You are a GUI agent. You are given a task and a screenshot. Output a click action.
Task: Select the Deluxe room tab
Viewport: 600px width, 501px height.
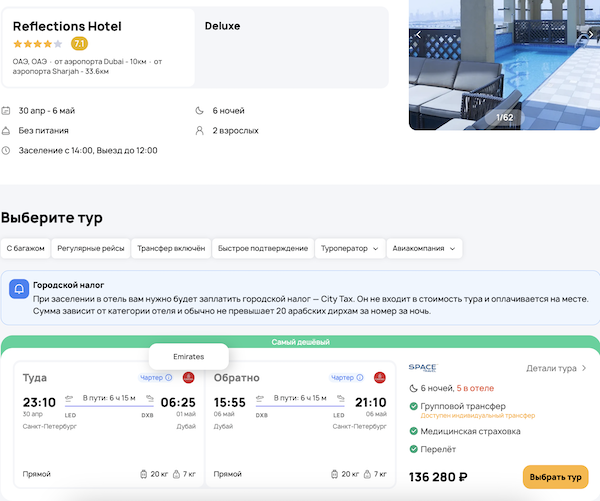[222, 25]
